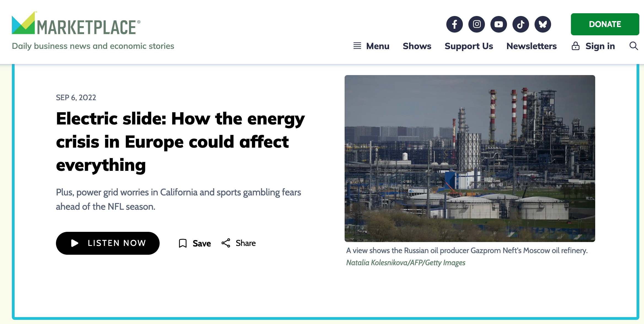
Task: Click the search magnifier icon
Action: 634,46
